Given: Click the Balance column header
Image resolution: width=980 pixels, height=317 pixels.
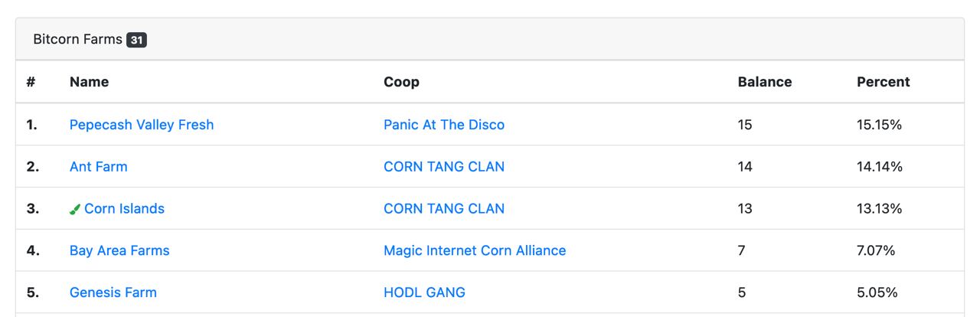Looking at the screenshot, I should tap(765, 82).
